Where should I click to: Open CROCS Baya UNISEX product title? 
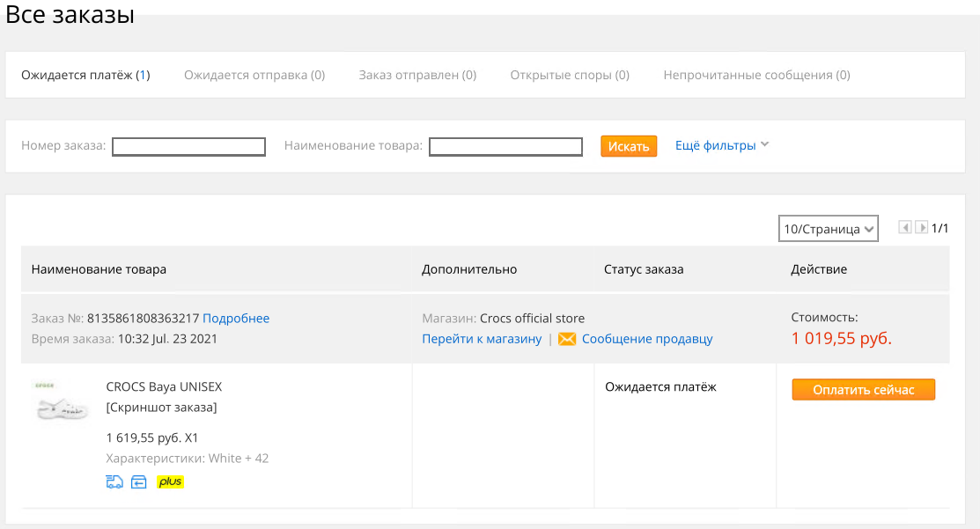[x=164, y=386]
